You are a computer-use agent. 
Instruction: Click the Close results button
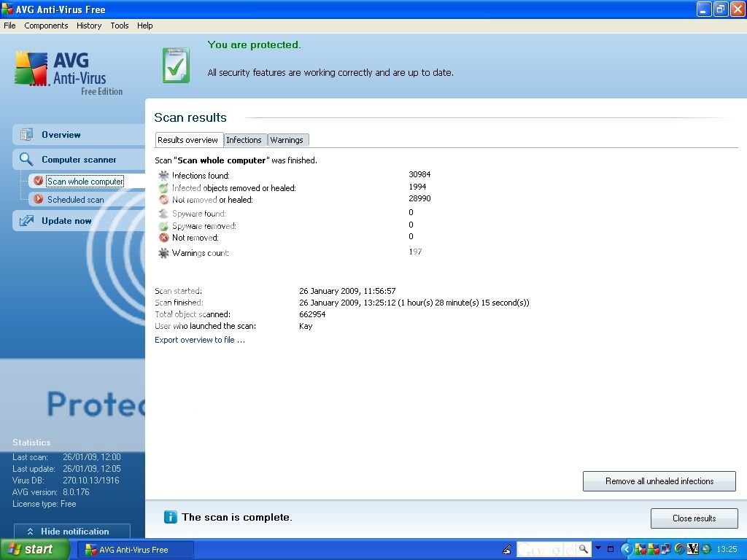pos(694,518)
